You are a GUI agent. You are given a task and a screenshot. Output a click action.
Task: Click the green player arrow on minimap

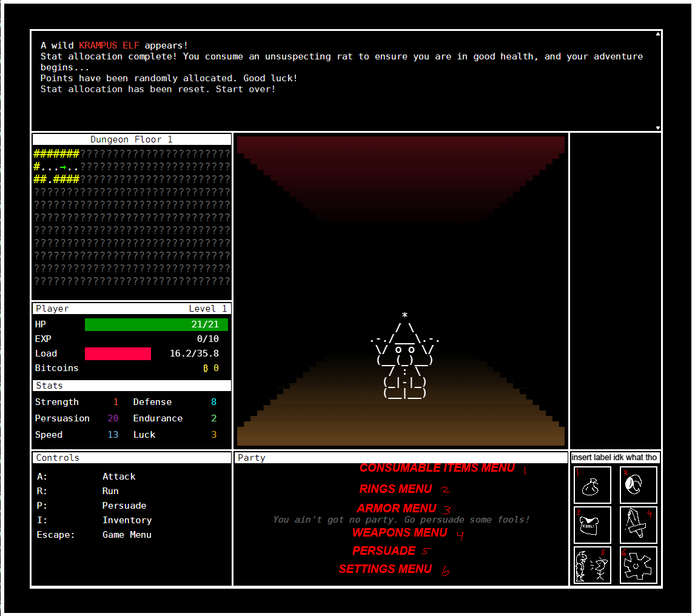(x=63, y=167)
